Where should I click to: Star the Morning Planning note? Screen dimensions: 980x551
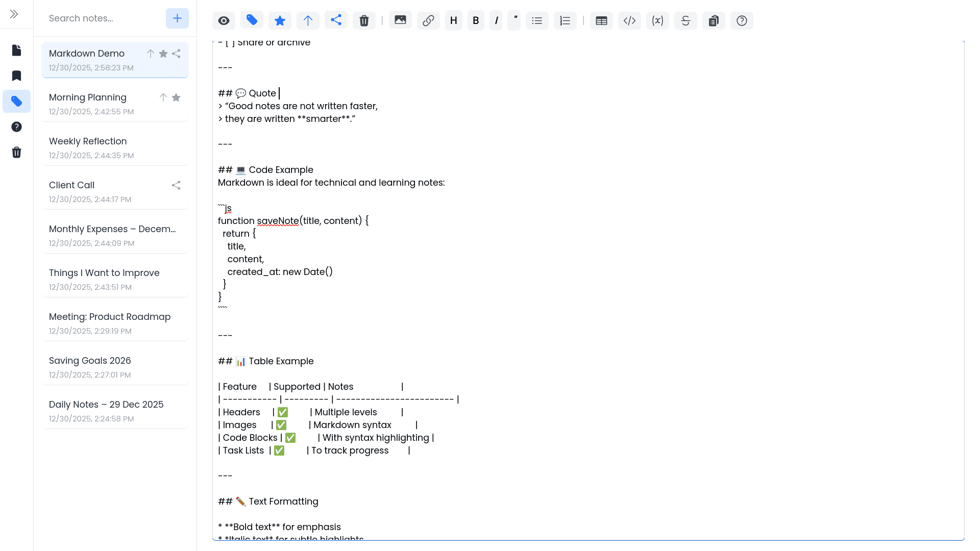point(176,97)
